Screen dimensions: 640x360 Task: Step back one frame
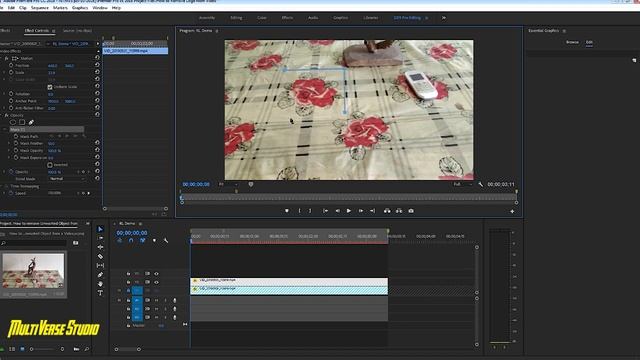point(338,211)
